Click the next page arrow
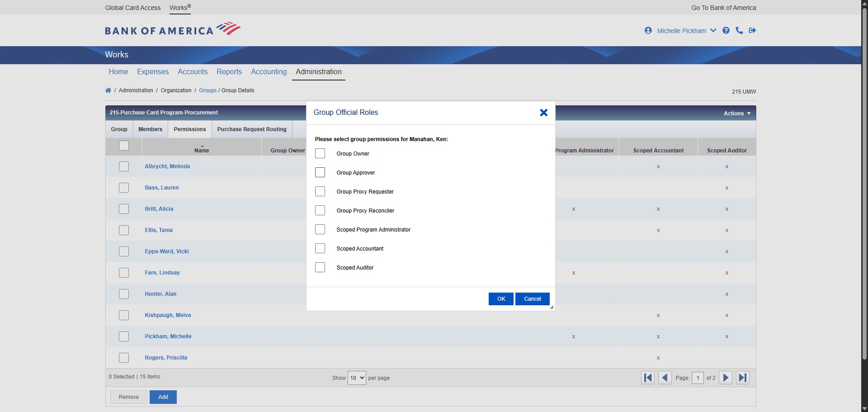 [x=725, y=378]
